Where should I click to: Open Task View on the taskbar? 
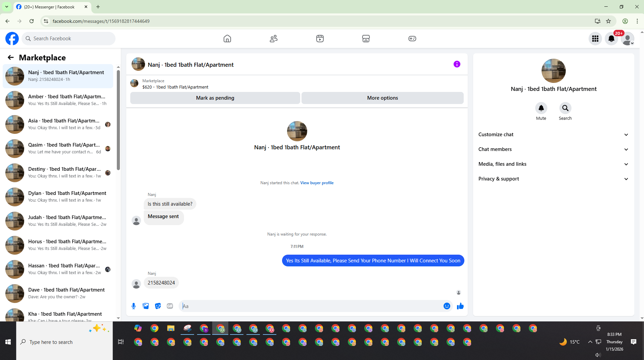click(x=121, y=342)
